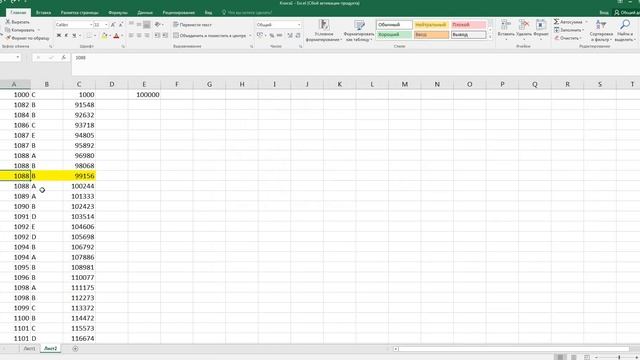This screenshot has width=640, height=360.
Task: Open the number format (Общий) dropdown
Action: (x=299, y=25)
